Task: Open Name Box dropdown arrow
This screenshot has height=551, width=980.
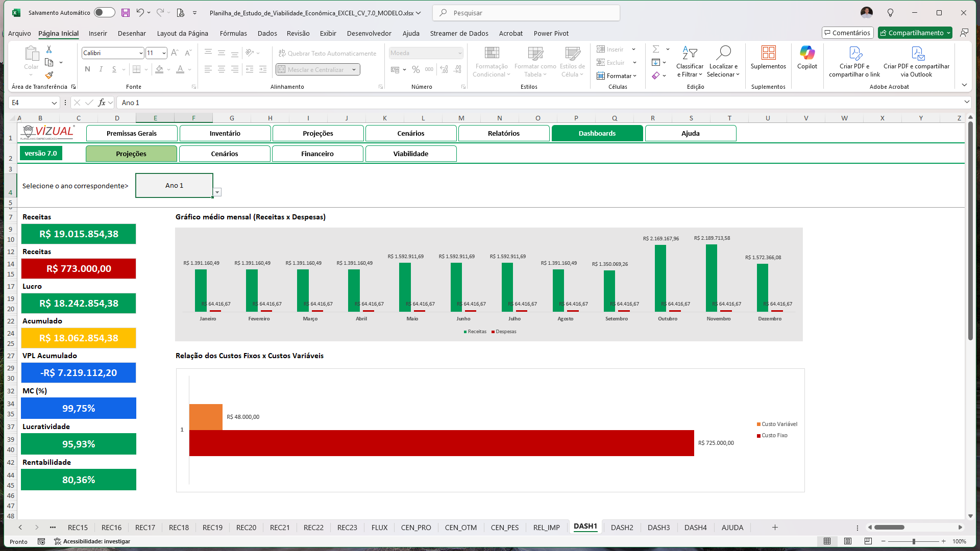Action: 54,103
